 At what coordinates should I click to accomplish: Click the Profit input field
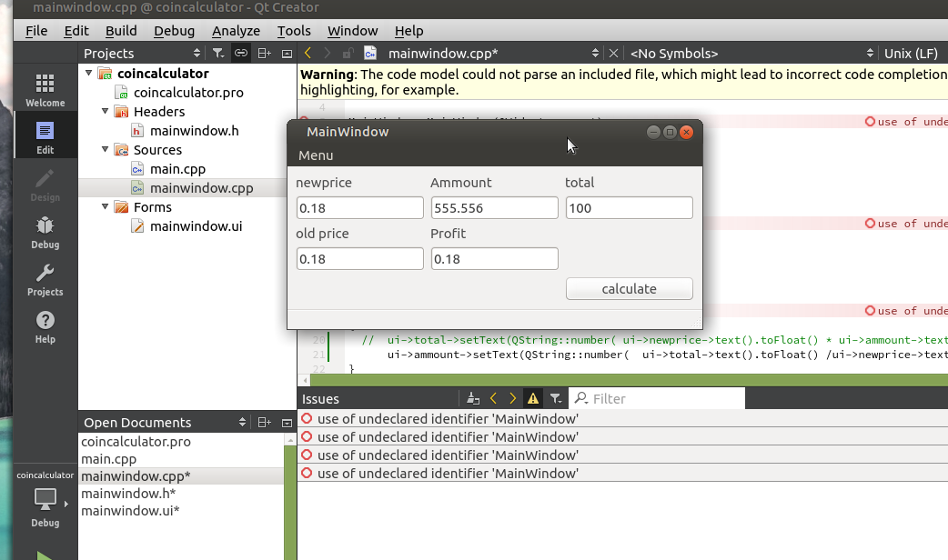[495, 258]
